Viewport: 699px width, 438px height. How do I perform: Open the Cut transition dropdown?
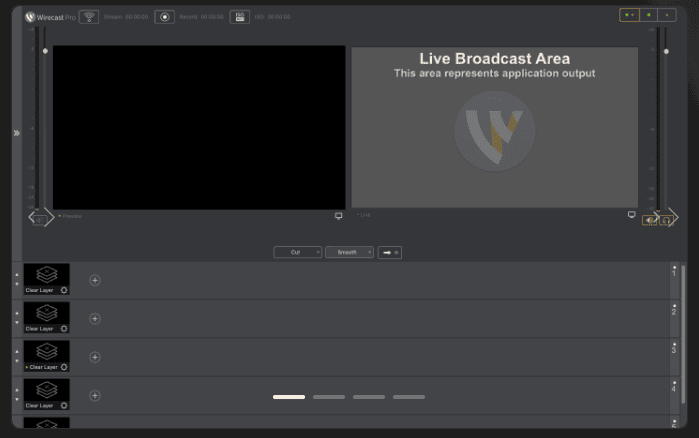click(x=297, y=253)
